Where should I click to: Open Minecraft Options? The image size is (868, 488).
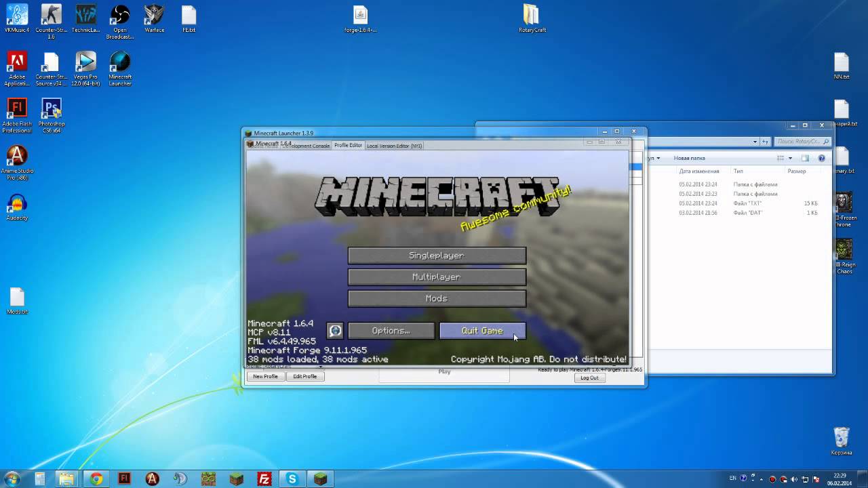tap(391, 331)
